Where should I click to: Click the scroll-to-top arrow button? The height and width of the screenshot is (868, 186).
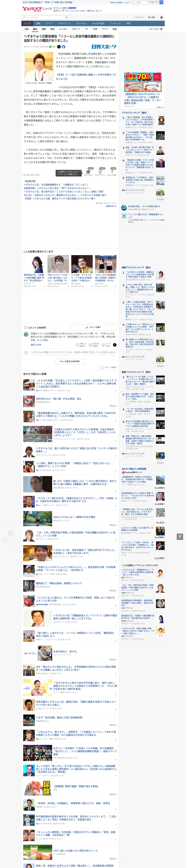click(x=180, y=536)
